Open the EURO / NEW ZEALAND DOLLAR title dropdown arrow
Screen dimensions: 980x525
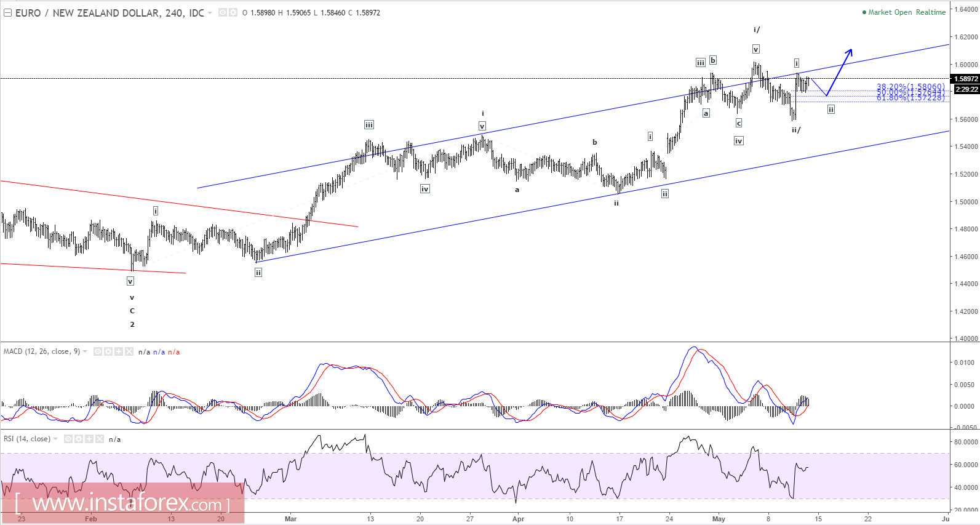click(x=210, y=12)
